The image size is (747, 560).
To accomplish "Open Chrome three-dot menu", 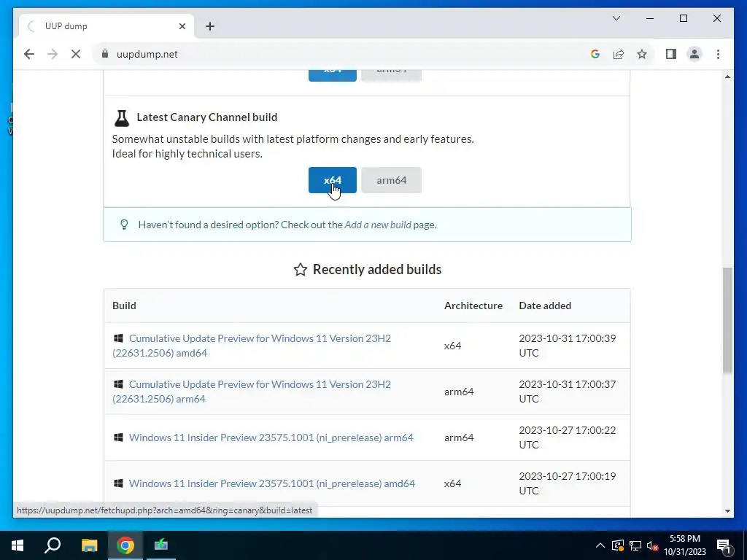I will [x=718, y=54].
